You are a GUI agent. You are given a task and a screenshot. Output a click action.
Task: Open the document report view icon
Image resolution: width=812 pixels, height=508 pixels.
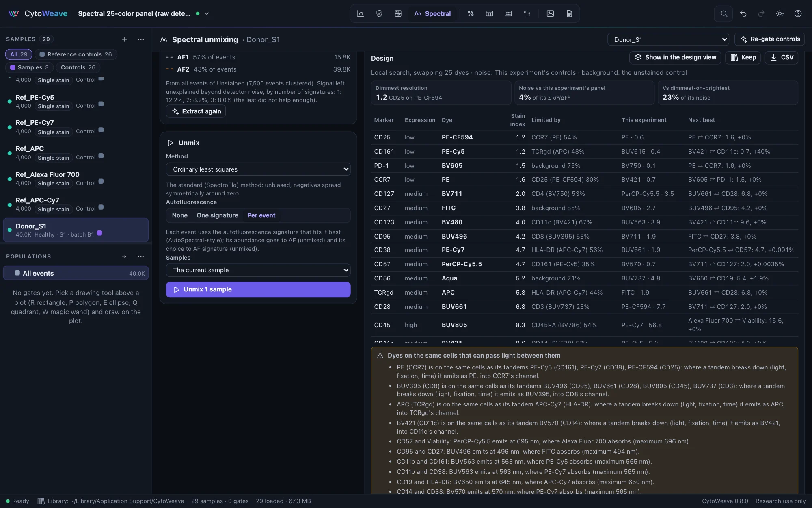pyautogui.click(x=569, y=13)
